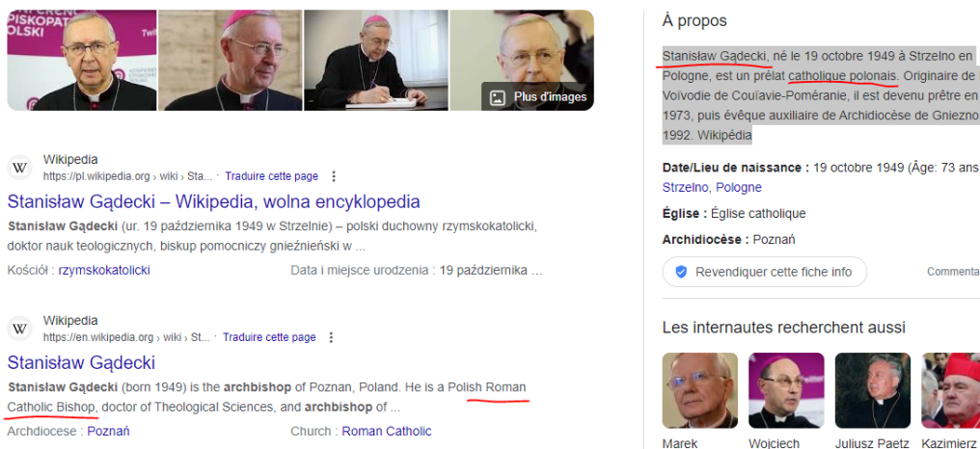Select the Juliusz Paetz thumbnail in related searches
Screen dimensions: 980x449
[x=873, y=390]
